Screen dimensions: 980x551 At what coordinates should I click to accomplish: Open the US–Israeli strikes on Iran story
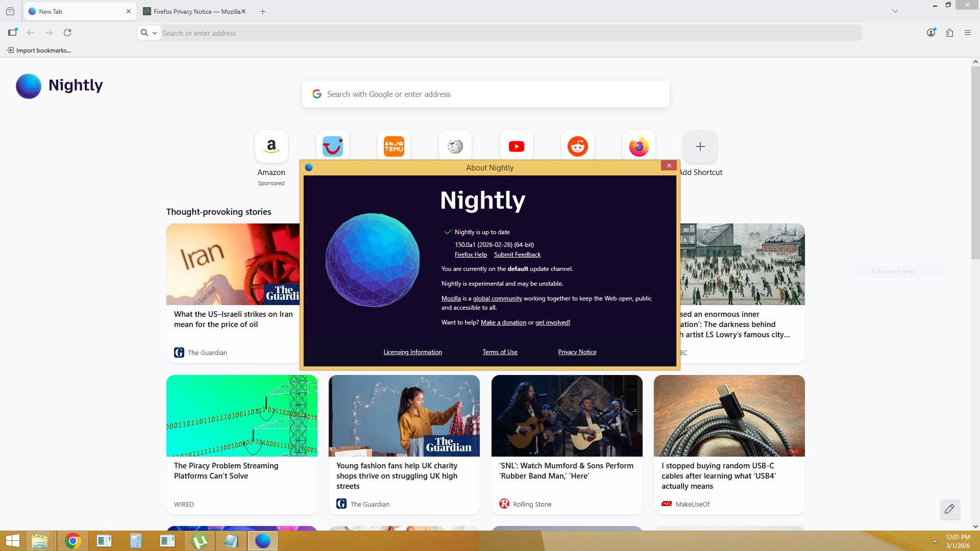click(x=233, y=293)
